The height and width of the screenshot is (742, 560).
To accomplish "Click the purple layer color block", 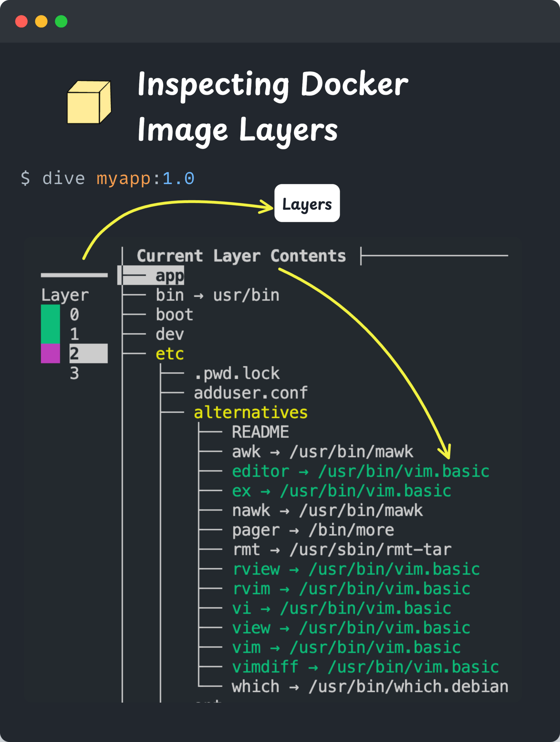I will [x=50, y=353].
